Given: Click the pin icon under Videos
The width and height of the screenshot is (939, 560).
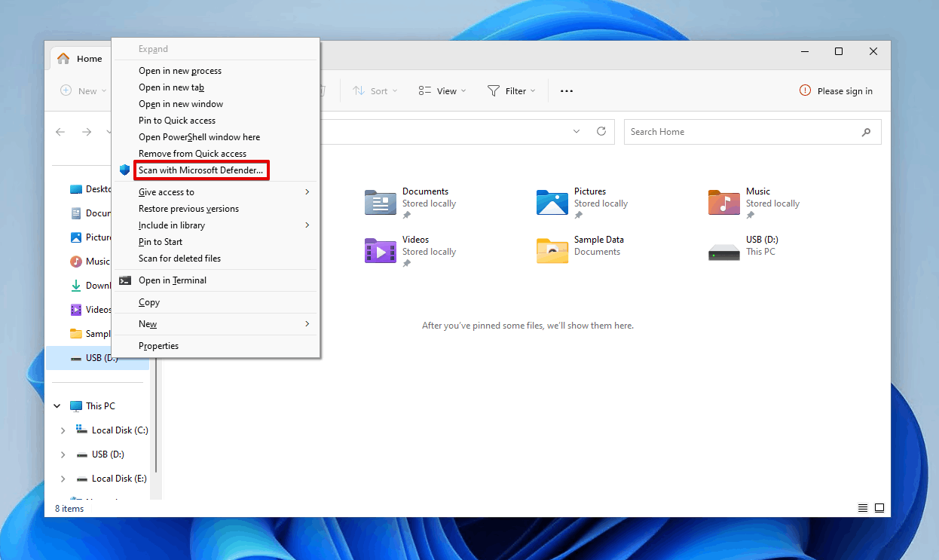Looking at the screenshot, I should (407, 264).
